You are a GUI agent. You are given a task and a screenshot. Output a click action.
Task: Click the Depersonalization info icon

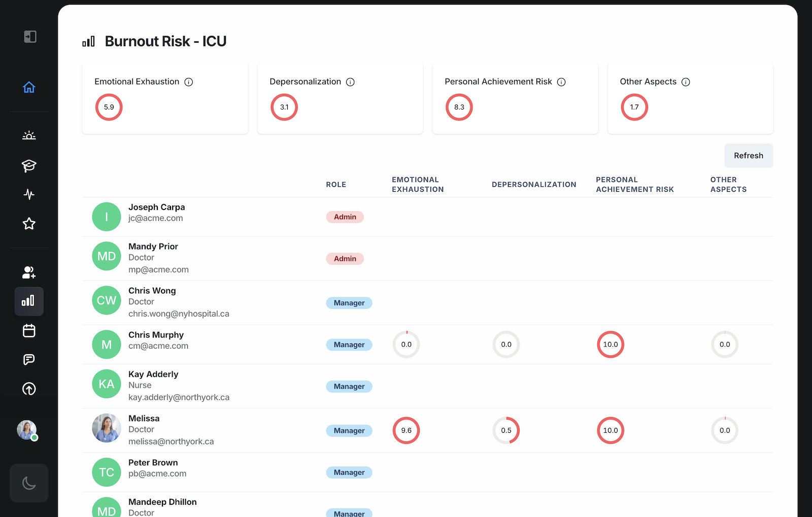pyautogui.click(x=351, y=82)
